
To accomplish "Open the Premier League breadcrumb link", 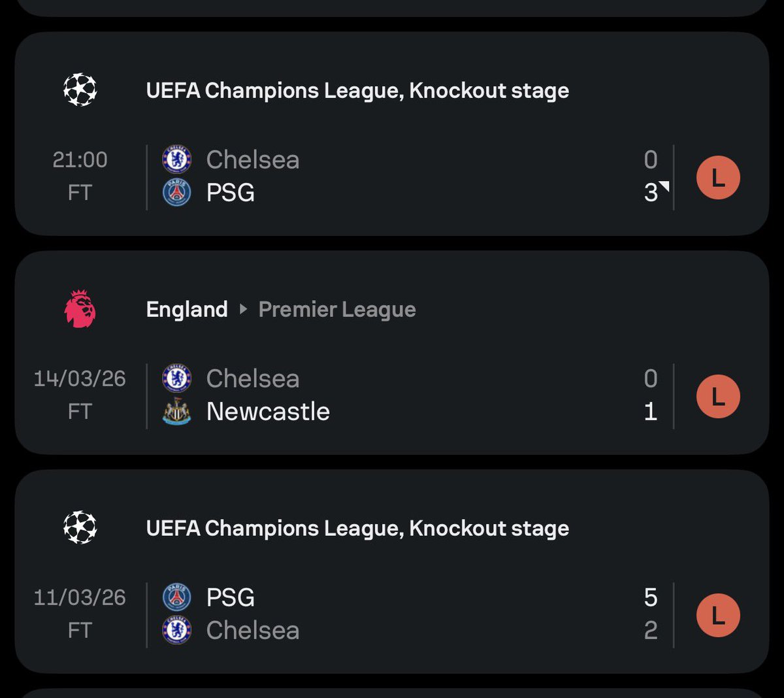I will [x=337, y=309].
